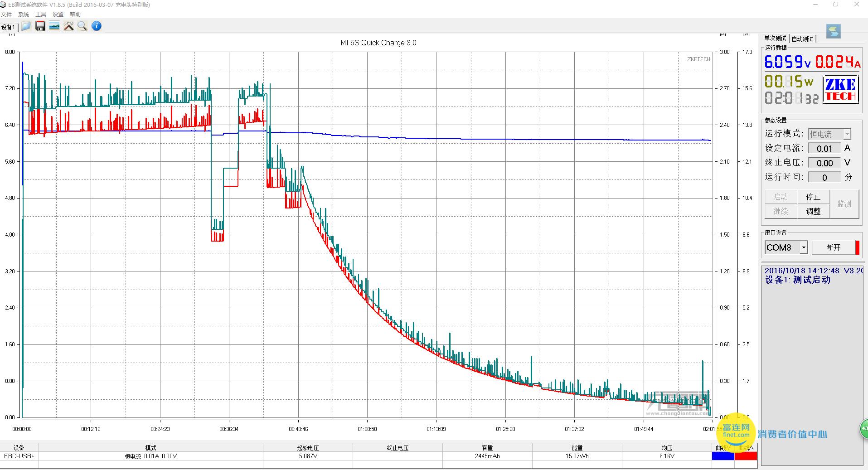
Task: Click the 容量 column header
Action: 487,448
